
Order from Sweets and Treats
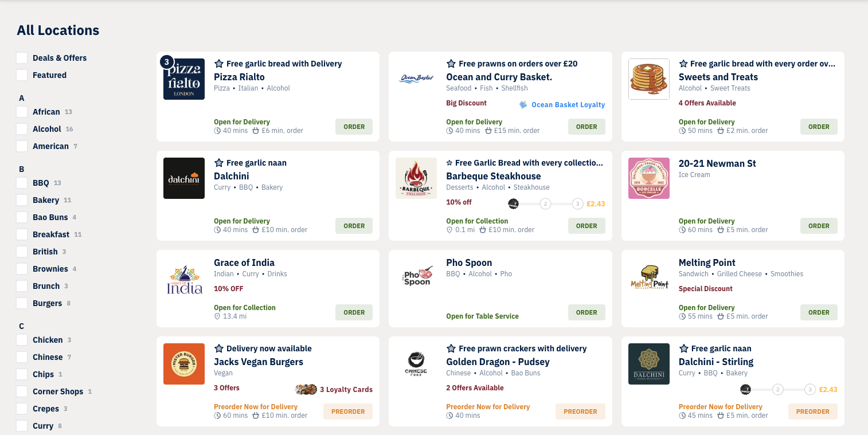point(819,127)
